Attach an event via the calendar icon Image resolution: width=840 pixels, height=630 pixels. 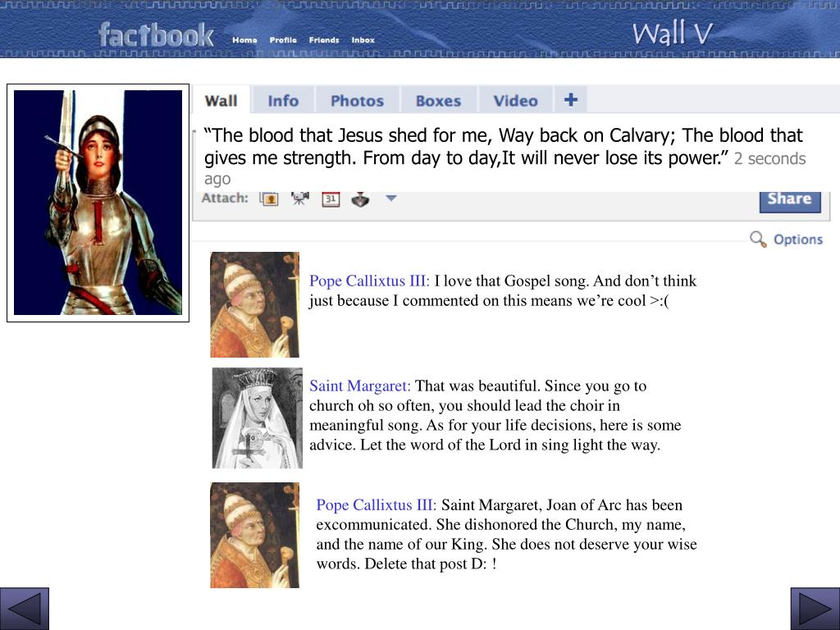click(331, 199)
